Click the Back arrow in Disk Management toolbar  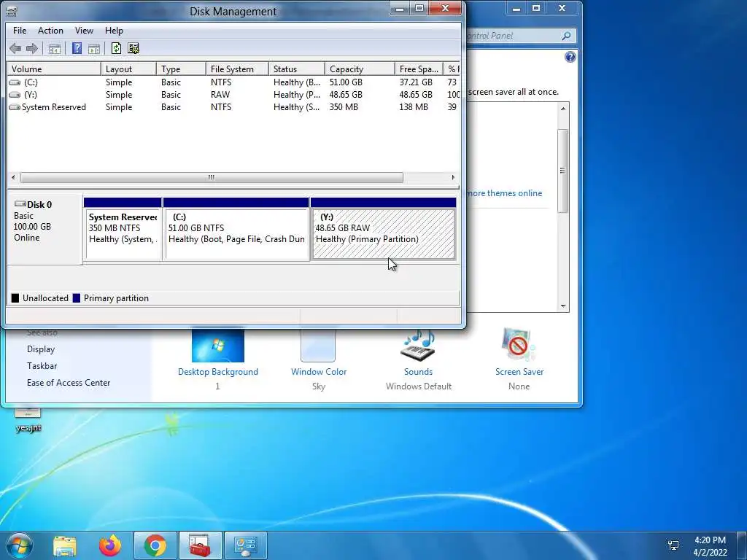tap(15, 48)
